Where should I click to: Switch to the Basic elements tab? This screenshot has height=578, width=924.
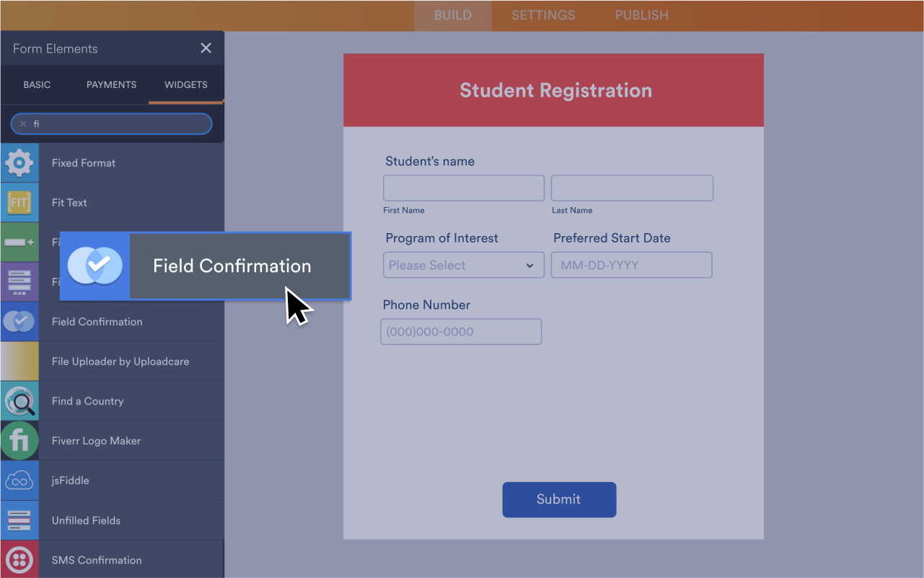tap(37, 84)
